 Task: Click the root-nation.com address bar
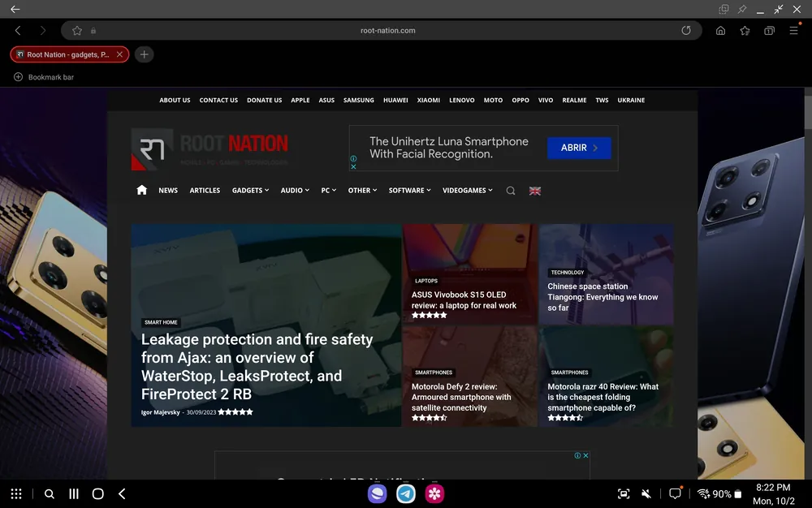point(382,31)
